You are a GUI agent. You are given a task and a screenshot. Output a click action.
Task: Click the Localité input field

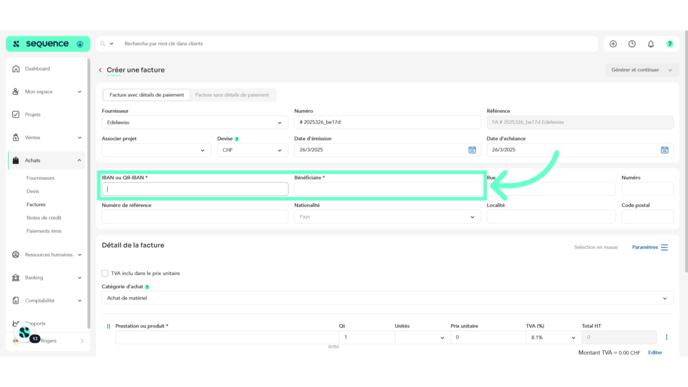pos(551,217)
